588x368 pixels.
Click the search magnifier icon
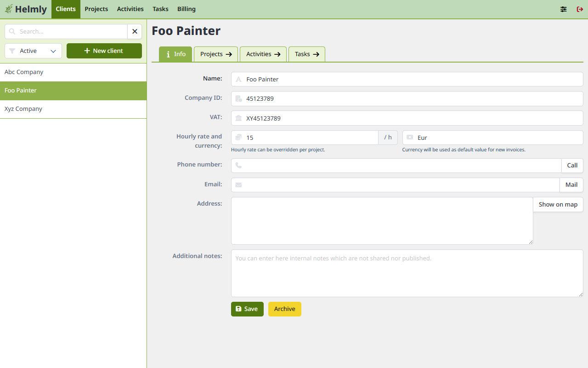click(x=12, y=32)
